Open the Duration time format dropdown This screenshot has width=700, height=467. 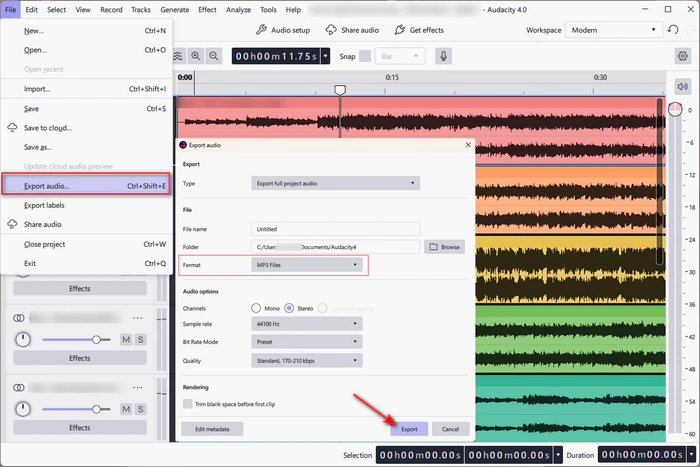691,455
